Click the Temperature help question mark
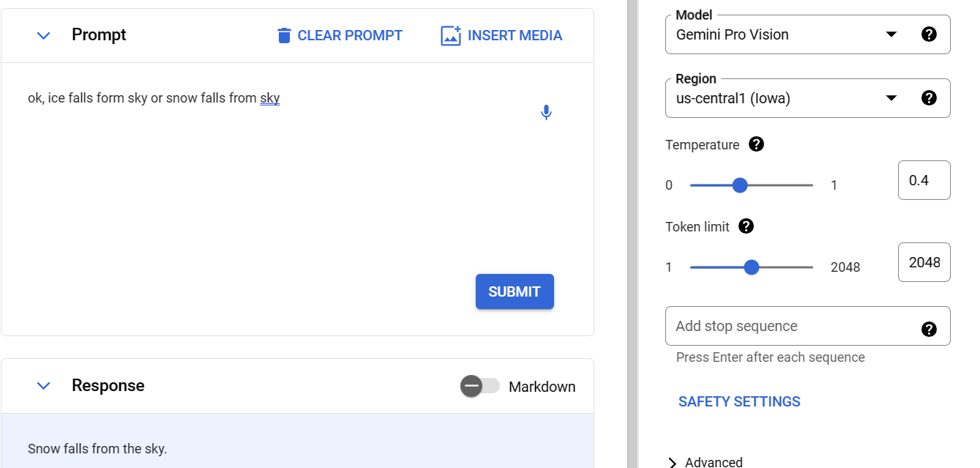The width and height of the screenshot is (980, 468). (x=757, y=144)
